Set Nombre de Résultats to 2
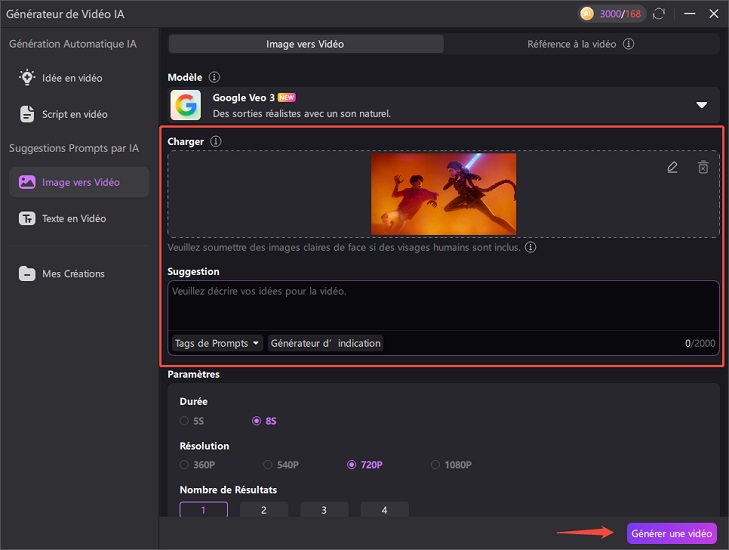 click(264, 510)
